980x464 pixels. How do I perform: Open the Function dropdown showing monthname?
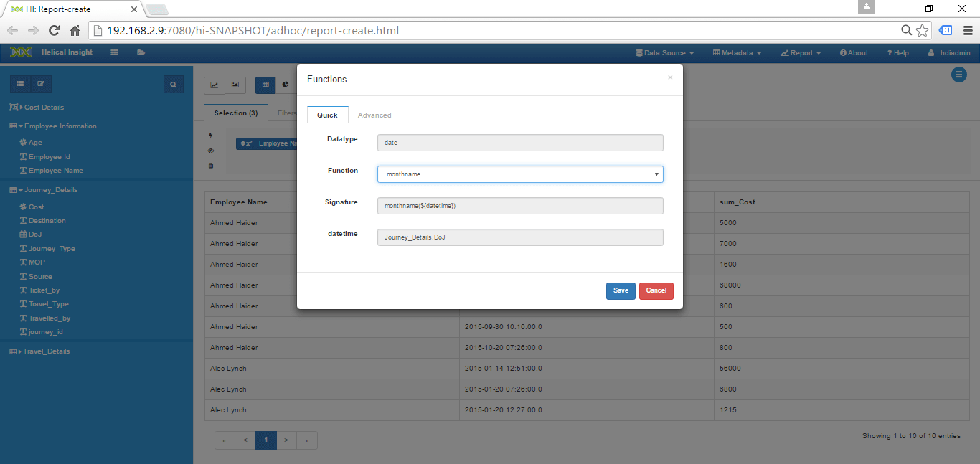click(520, 174)
